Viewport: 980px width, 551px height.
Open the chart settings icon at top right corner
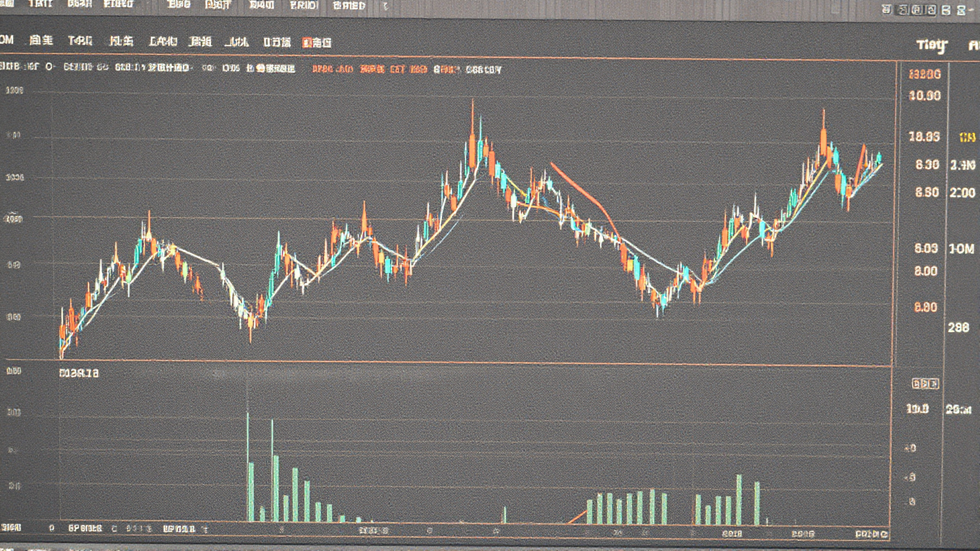pyautogui.click(x=962, y=9)
